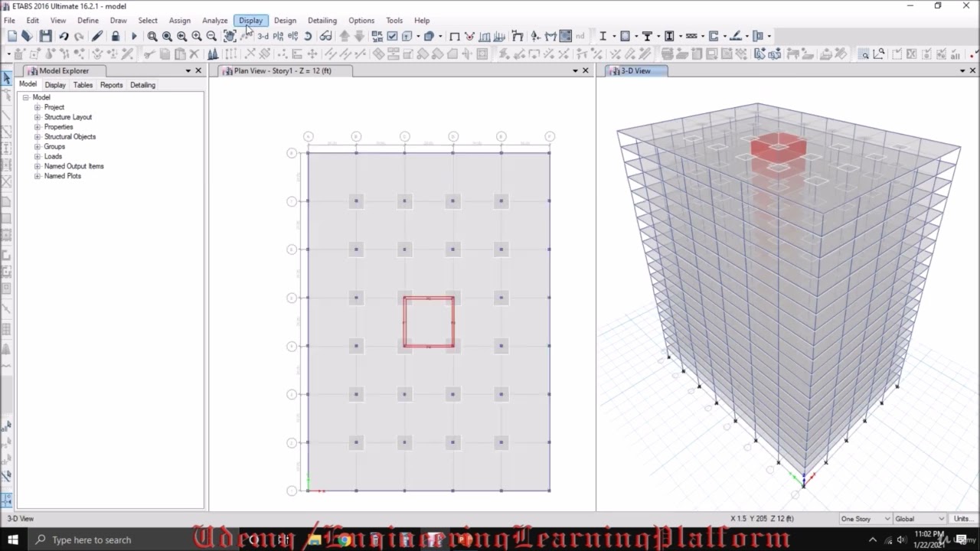The image size is (980, 551).
Task: Open the I-section icon dropdown arrow
Action: [x=612, y=36]
